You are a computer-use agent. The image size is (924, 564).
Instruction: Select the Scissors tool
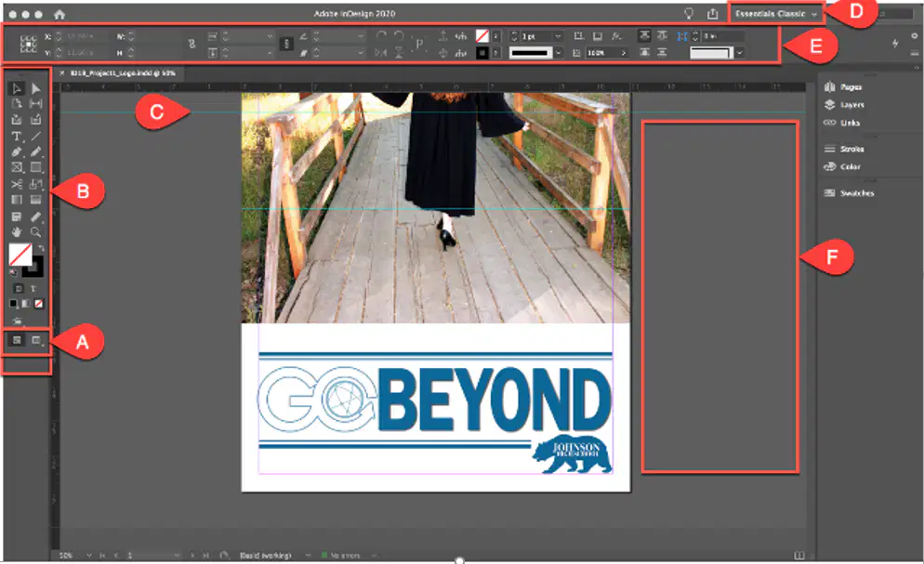point(17,184)
